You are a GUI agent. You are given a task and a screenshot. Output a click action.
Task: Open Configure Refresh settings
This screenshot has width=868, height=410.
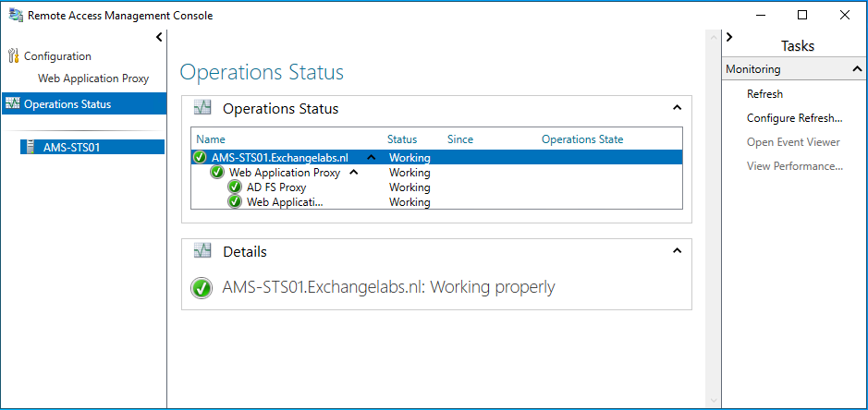point(794,118)
